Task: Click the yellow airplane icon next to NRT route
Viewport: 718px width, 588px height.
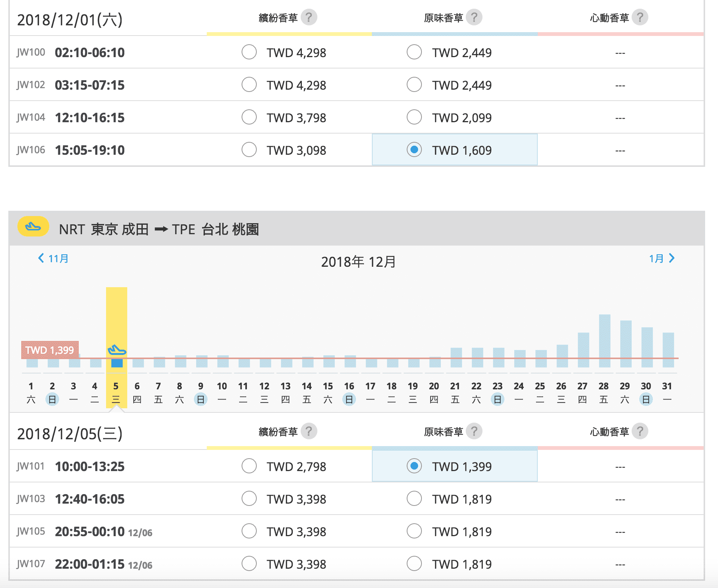Action: [x=33, y=227]
